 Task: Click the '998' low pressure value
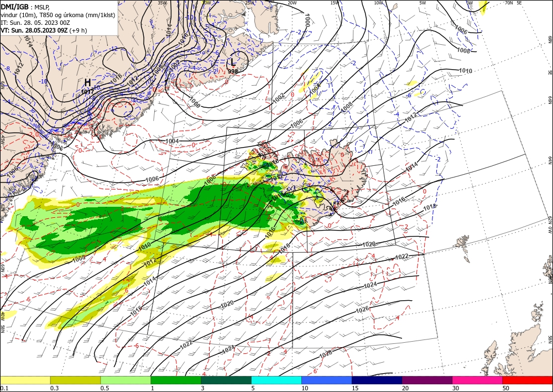point(233,71)
